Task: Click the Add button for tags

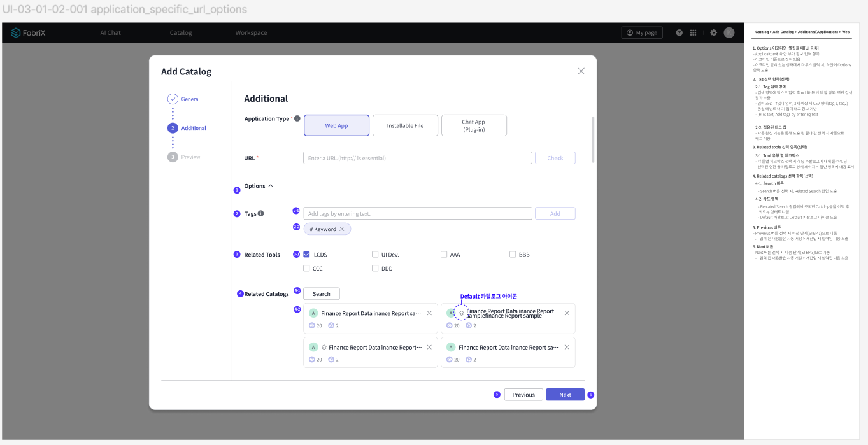Action: click(555, 213)
